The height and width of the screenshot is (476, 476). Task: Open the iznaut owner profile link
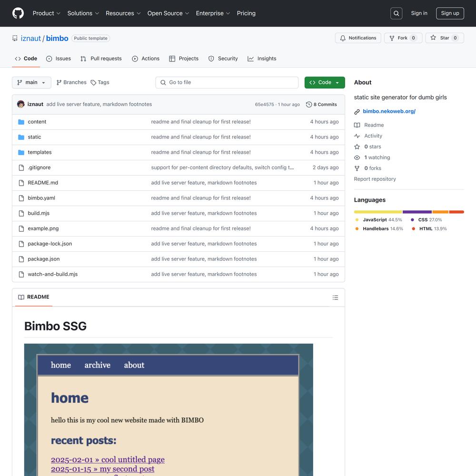tap(30, 38)
